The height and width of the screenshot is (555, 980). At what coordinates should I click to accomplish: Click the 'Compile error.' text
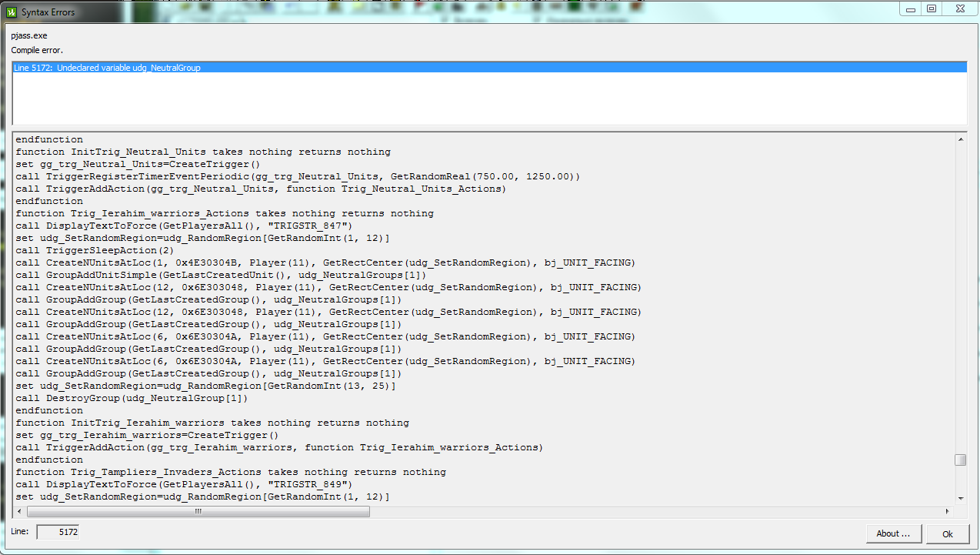(x=37, y=50)
